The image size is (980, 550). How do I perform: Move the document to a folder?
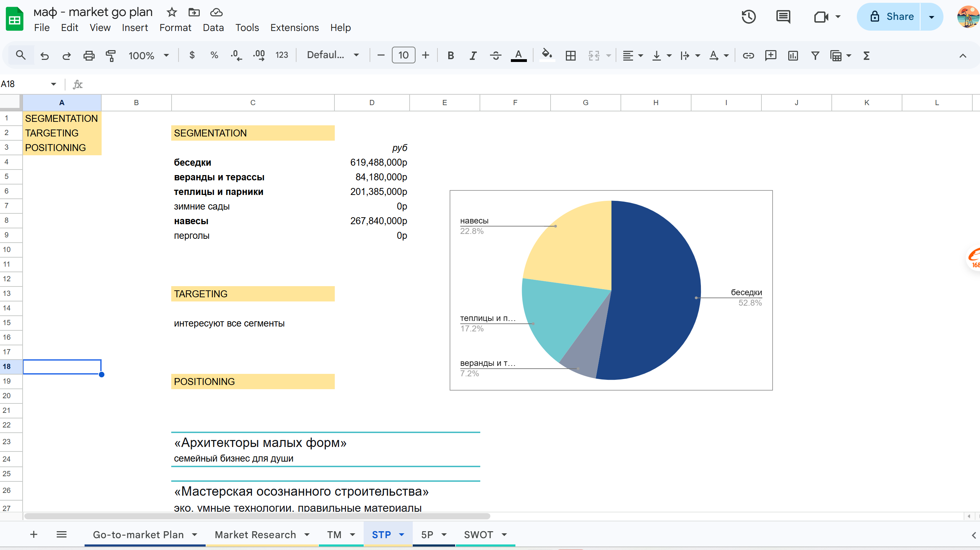point(194,12)
